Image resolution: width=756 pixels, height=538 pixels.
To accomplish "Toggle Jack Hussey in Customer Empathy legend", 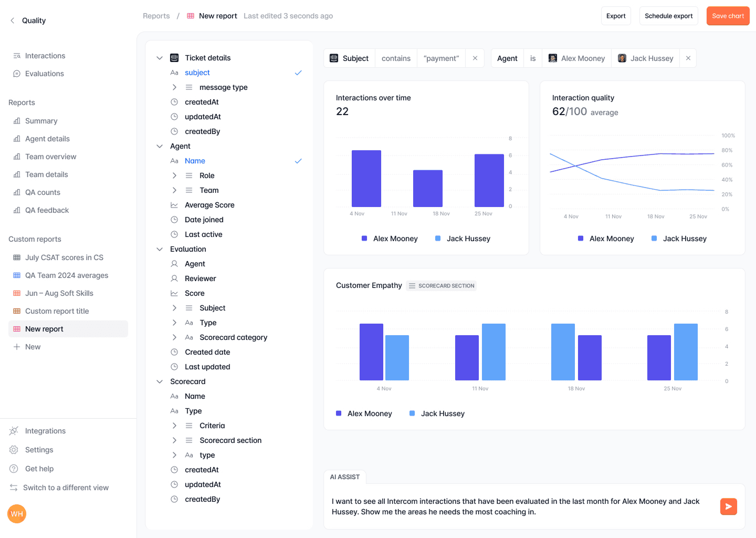I will click(437, 413).
